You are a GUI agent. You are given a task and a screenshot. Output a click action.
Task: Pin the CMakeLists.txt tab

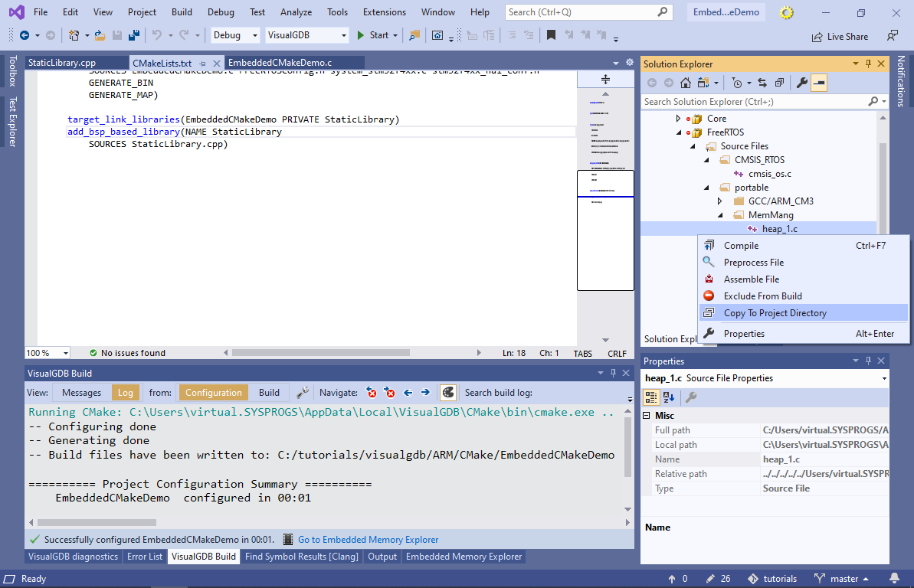click(203, 63)
